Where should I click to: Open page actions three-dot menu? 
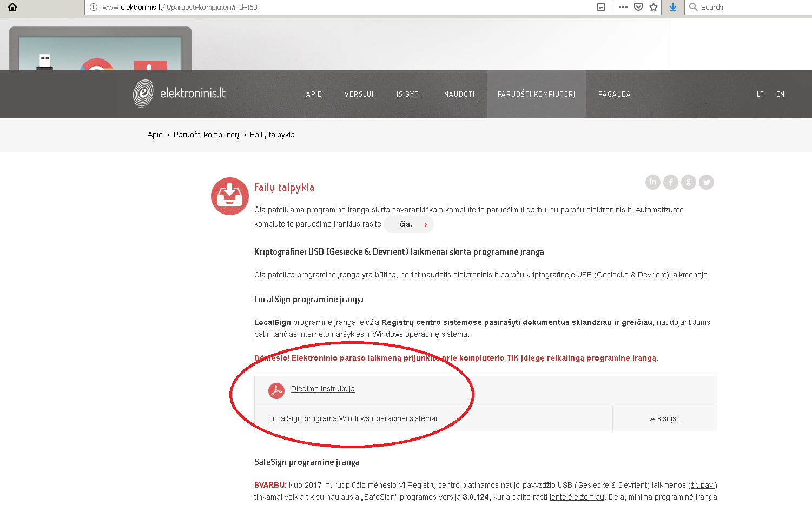click(623, 7)
